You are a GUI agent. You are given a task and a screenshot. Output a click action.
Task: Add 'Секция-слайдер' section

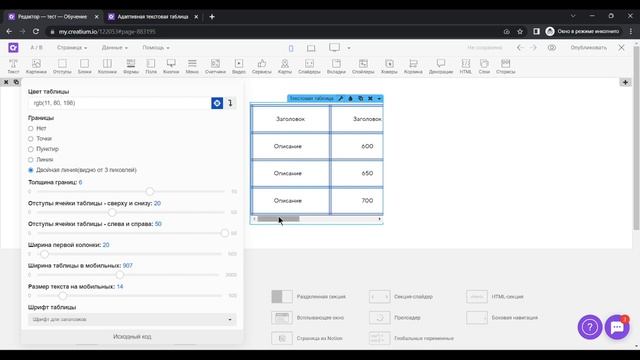tap(401, 296)
